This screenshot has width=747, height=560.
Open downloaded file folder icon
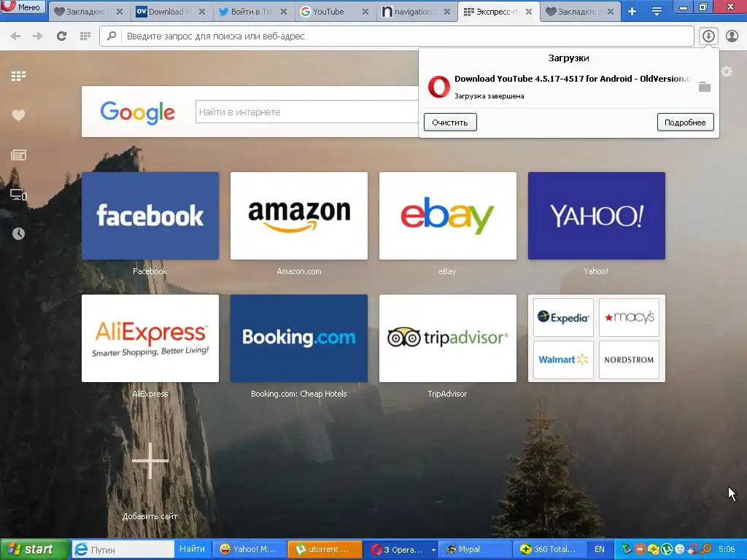pos(705,87)
